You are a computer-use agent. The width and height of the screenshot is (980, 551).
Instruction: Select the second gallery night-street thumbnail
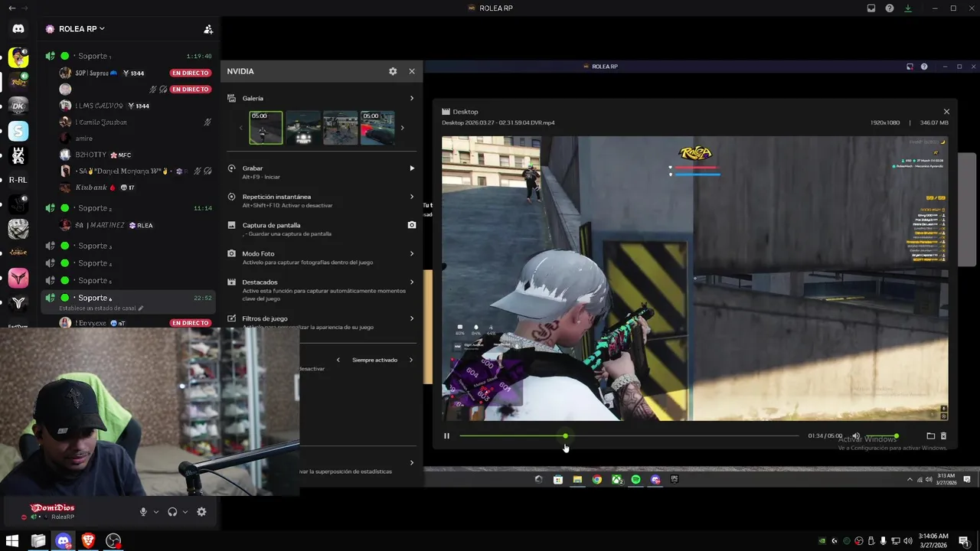click(303, 128)
